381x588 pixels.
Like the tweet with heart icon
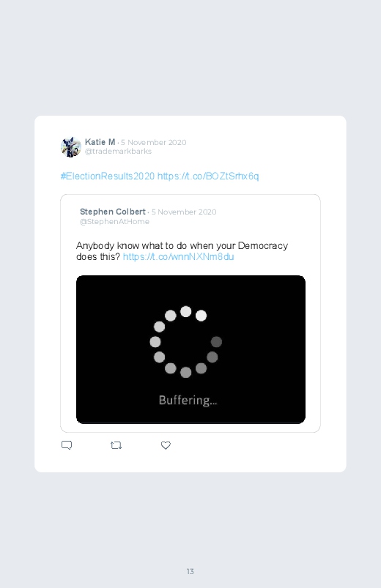166,445
